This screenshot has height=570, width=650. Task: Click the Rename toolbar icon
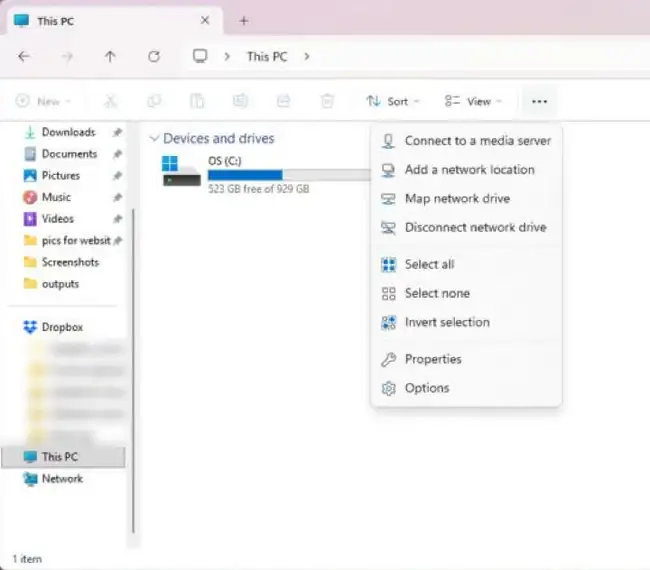point(240,101)
